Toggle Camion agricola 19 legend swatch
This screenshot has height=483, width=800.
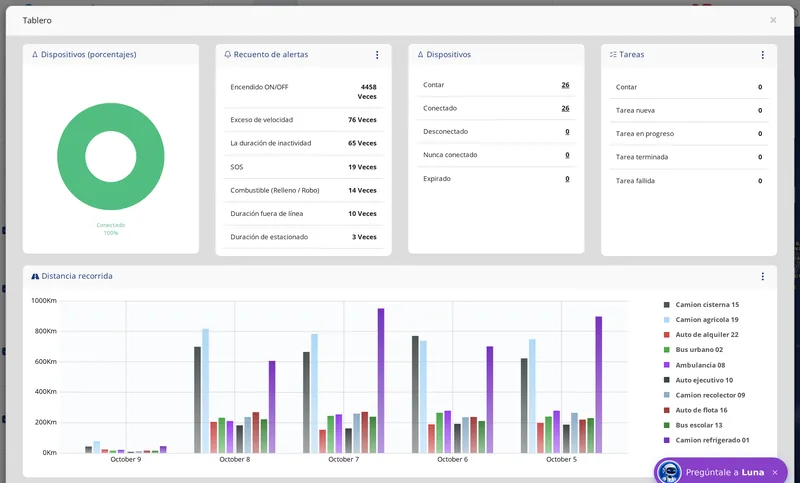[666, 320]
